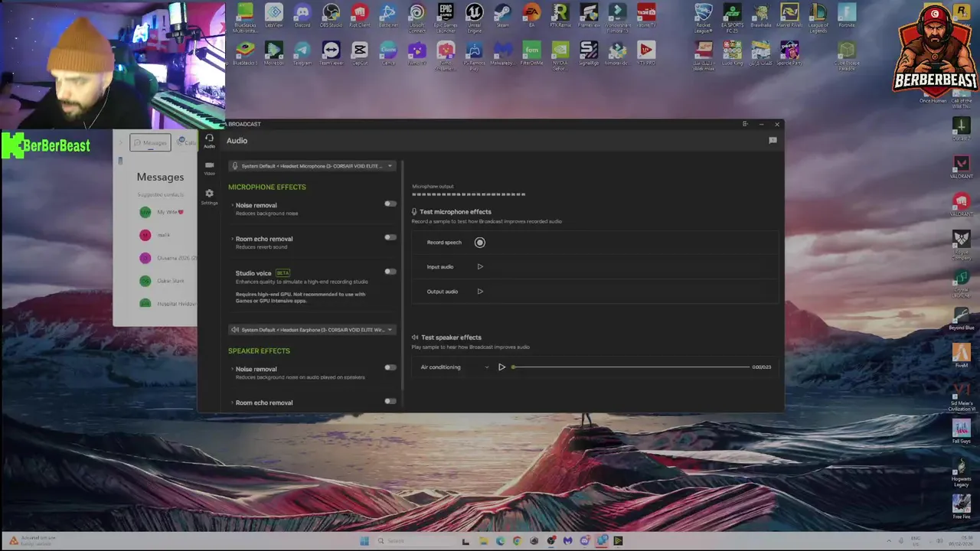Viewport: 980px width, 551px height.
Task: Open File Explorer from the taskbar
Action: [483, 541]
